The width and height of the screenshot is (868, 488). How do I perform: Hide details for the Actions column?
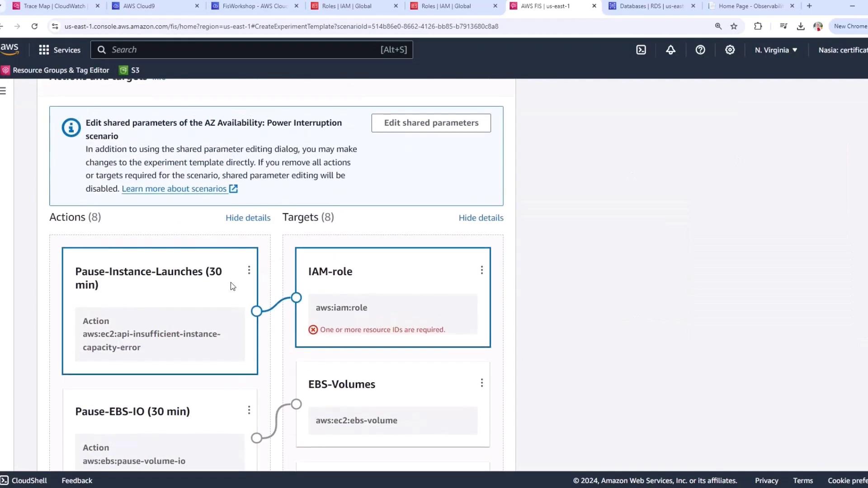point(248,218)
